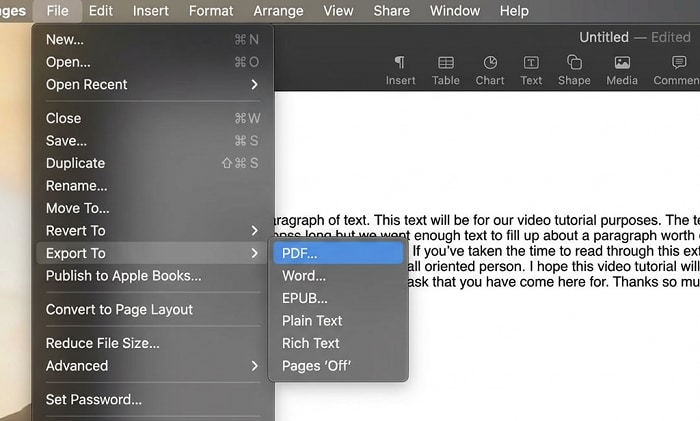Screen dimensions: 700x421
Task: Choose Save... from File menu
Action: [152, 141]
